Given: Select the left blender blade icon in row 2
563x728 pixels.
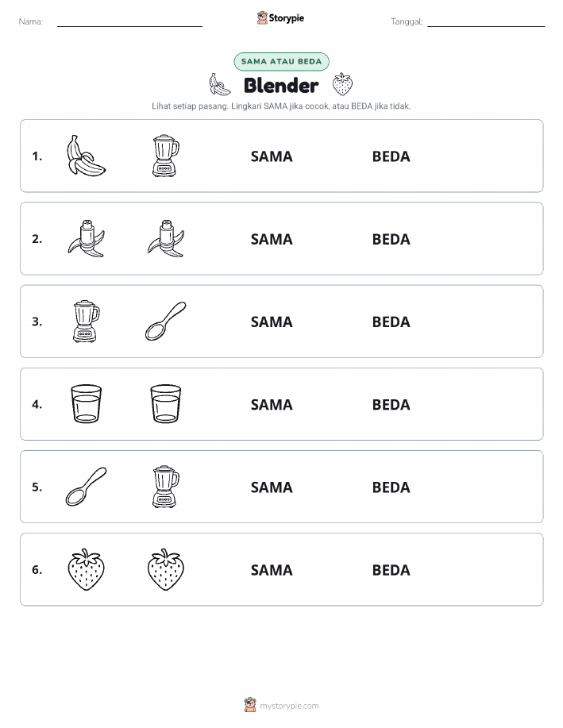Looking at the screenshot, I should (87, 239).
